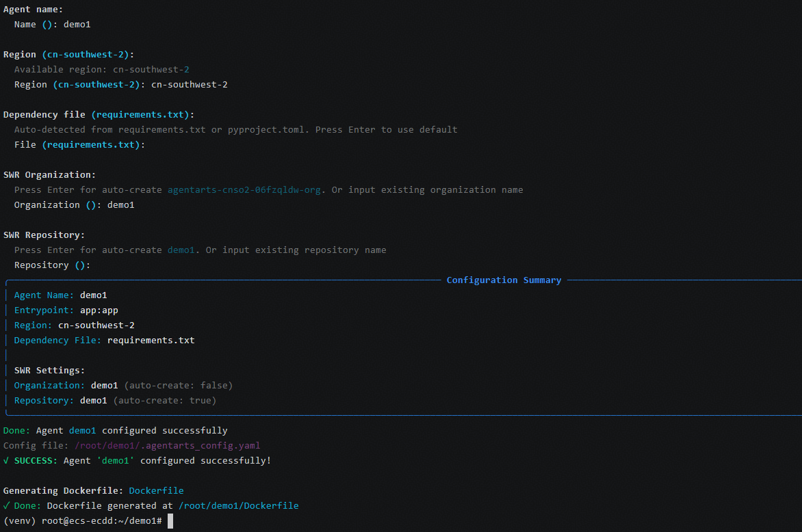The height and width of the screenshot is (532, 802).
Task: Click 'Organization: demo1 (auto-create: false)' line
Action: click(123, 386)
